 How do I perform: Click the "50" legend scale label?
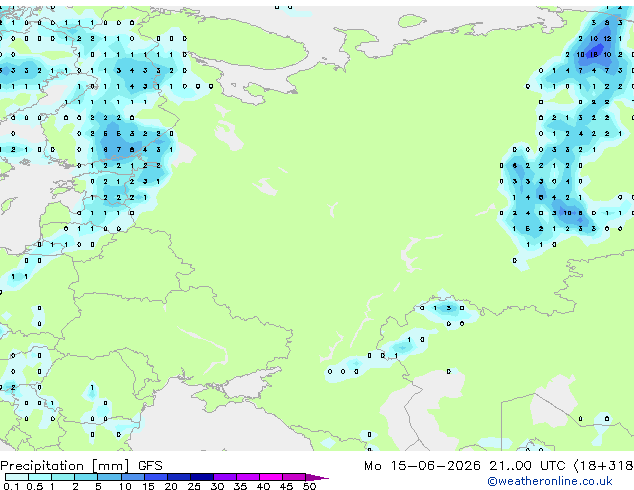click(x=309, y=486)
